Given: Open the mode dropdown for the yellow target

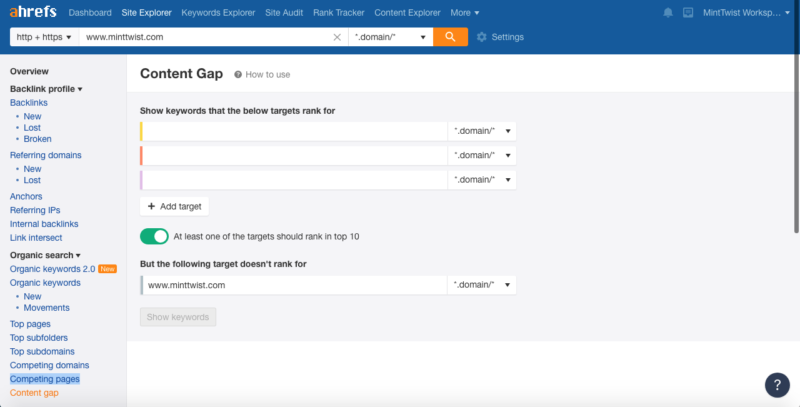Looking at the screenshot, I should [x=482, y=131].
